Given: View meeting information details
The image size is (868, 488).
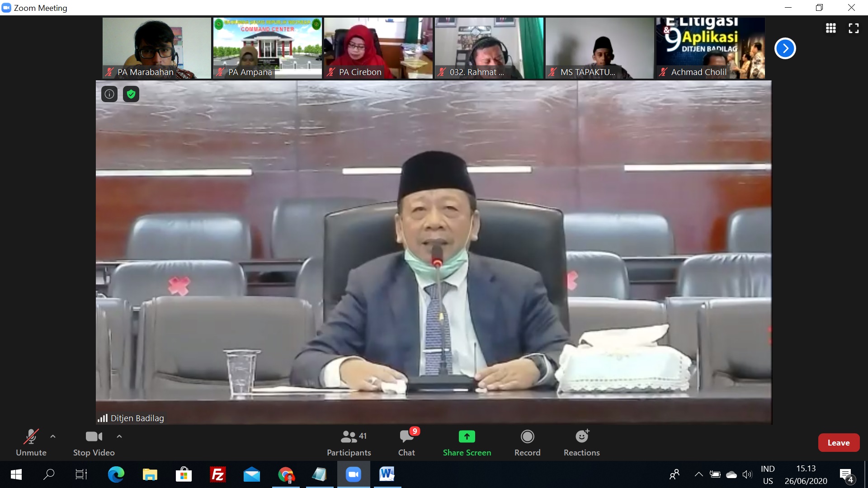Looking at the screenshot, I should 109,94.
